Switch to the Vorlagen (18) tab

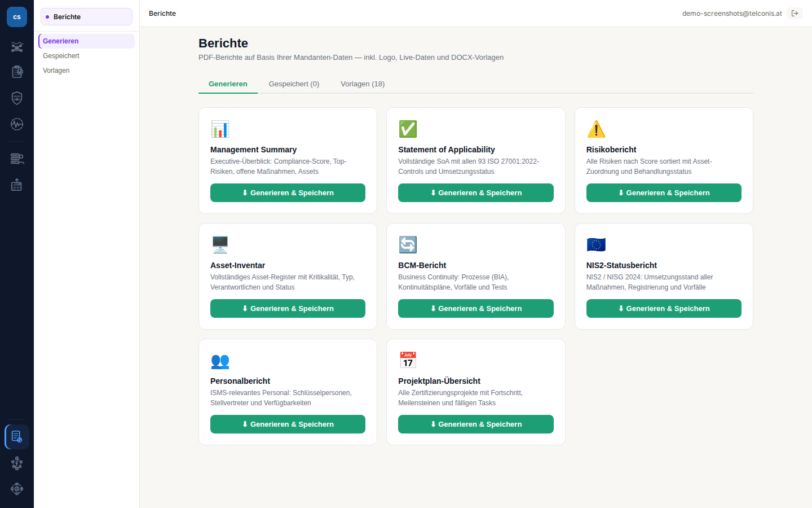tap(363, 84)
